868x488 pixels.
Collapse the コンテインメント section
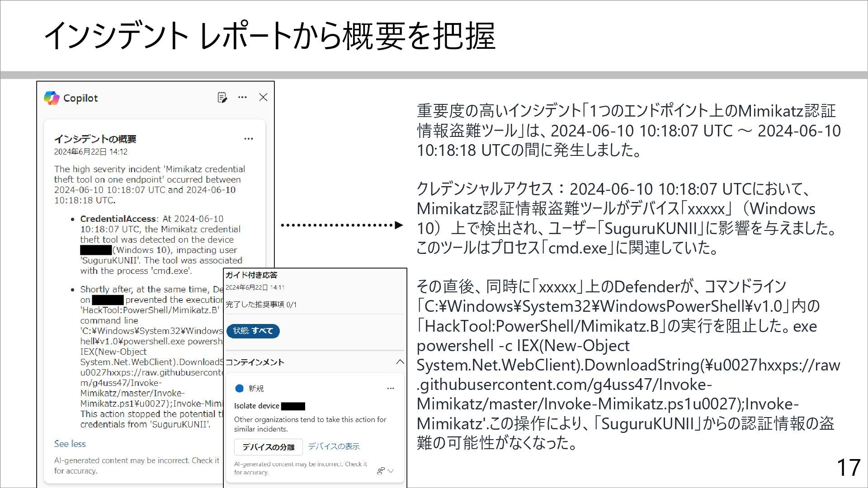point(400,362)
